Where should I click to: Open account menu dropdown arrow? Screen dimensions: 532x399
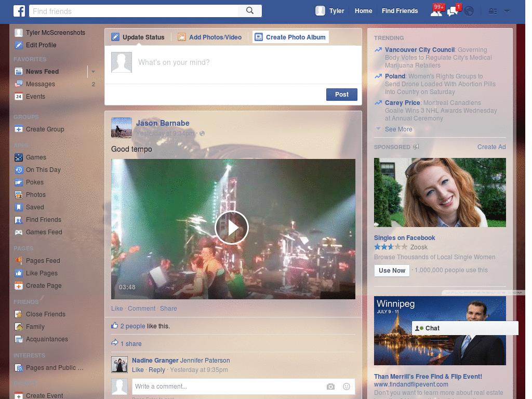click(507, 11)
